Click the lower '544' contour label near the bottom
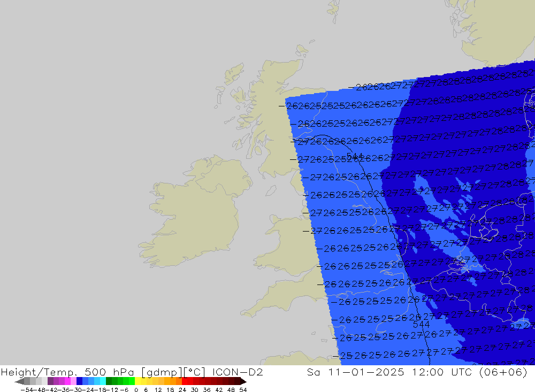The image size is (535, 392). 422,324
